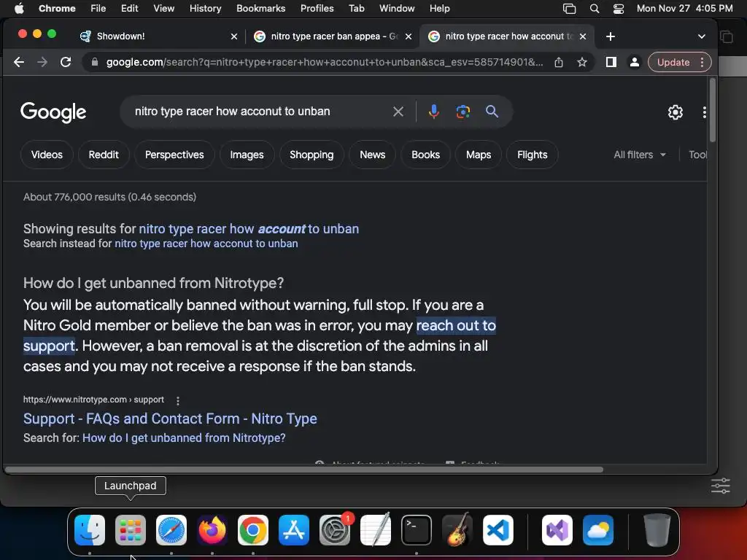Select the Maps filter chip

[x=479, y=155]
